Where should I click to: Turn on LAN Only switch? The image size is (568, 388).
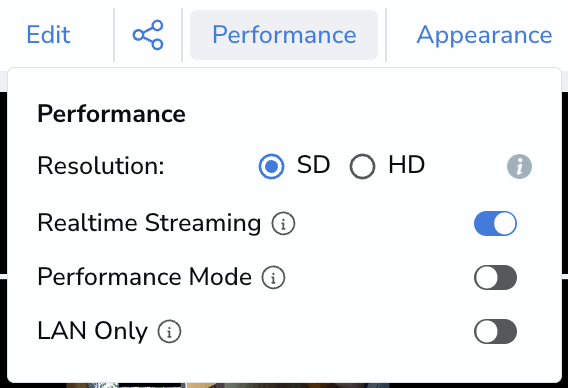495,331
